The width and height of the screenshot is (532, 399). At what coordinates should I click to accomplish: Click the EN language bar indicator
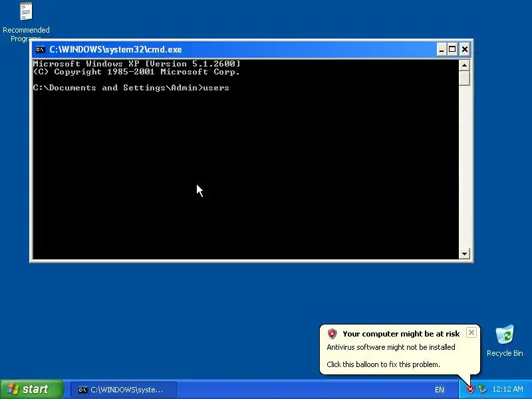point(440,390)
